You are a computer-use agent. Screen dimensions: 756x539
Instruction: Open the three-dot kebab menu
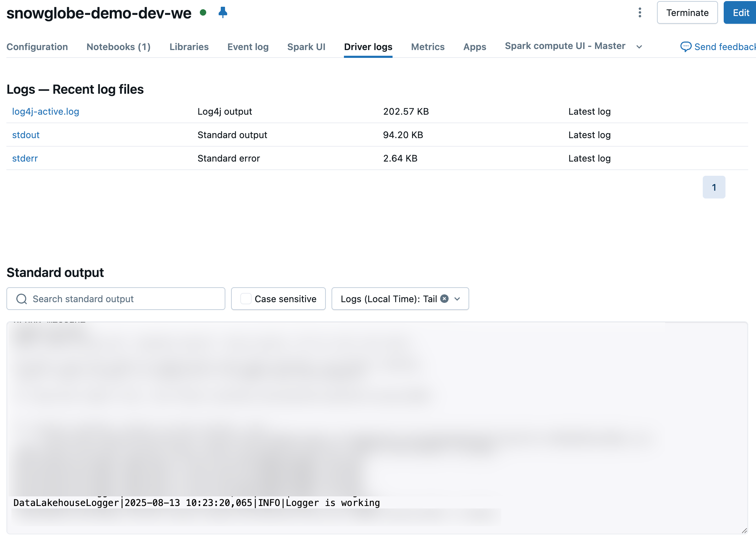[640, 13]
